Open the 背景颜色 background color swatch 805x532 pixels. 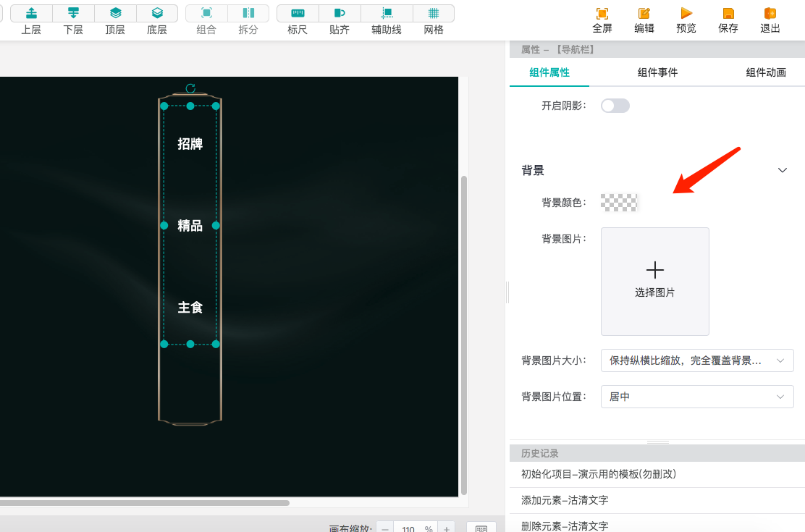(619, 202)
